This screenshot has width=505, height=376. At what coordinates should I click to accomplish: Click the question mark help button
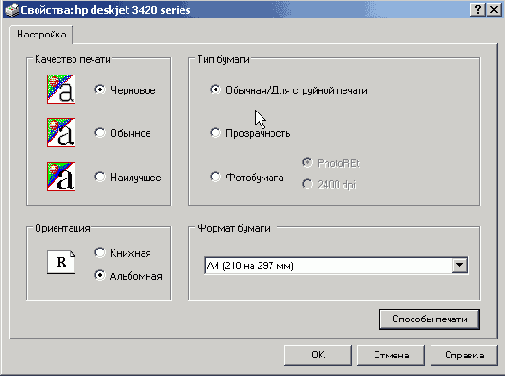click(477, 10)
